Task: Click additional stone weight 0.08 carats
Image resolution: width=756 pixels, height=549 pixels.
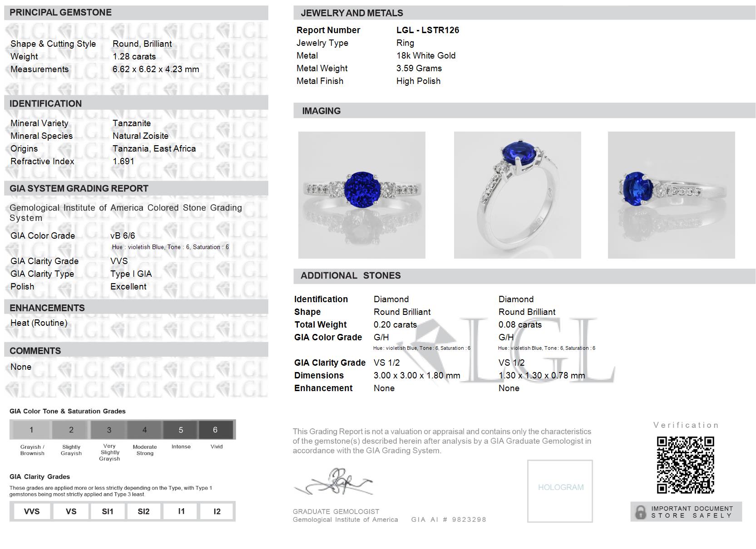Action: click(x=520, y=324)
